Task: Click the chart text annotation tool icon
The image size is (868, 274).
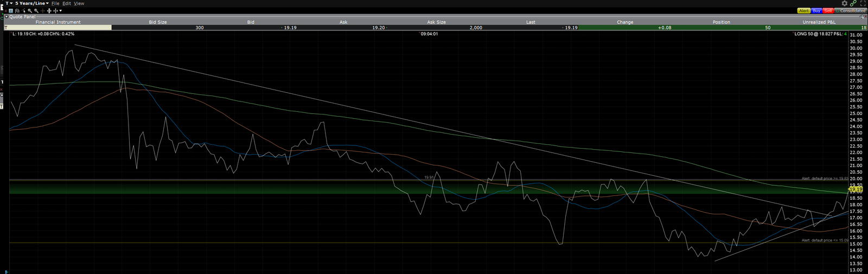Action: (x=11, y=11)
